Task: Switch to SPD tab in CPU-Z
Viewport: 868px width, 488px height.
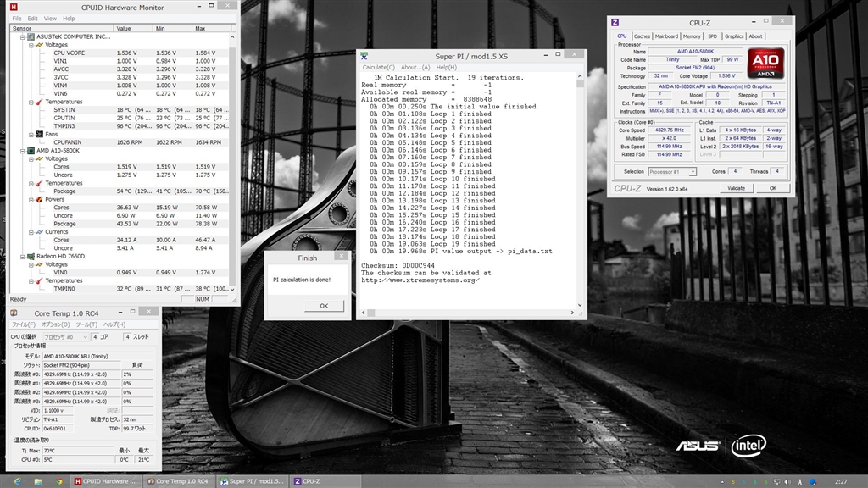Action: (712, 36)
